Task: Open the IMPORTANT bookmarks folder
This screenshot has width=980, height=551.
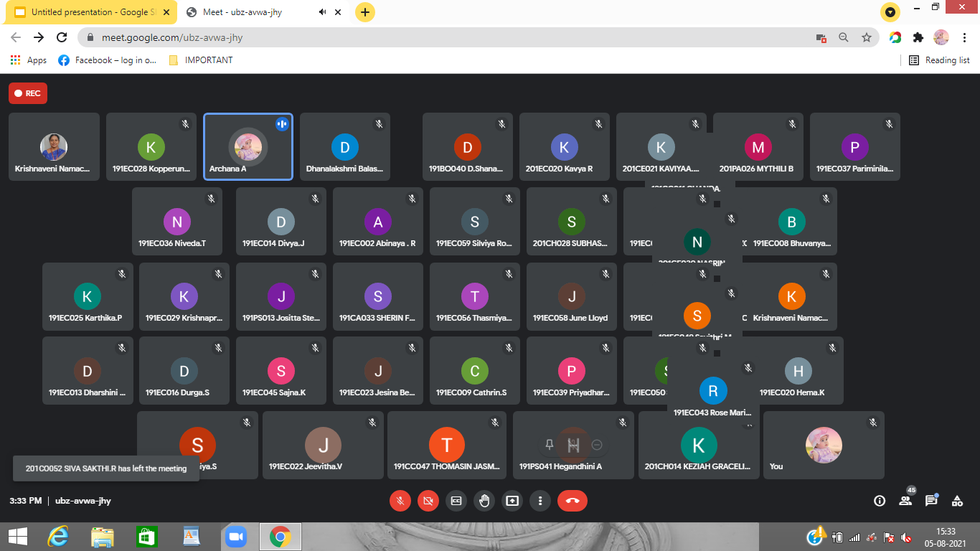Action: [x=202, y=60]
